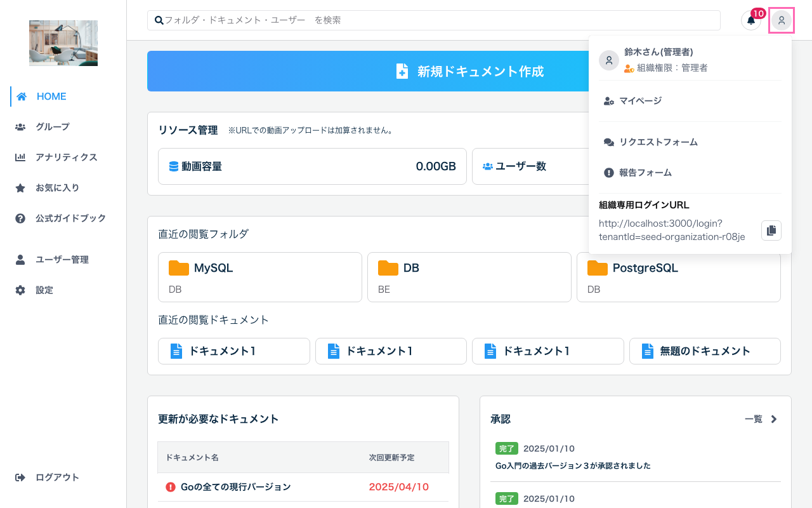The height and width of the screenshot is (508, 812).
Task: Click the 新規ドキュメント作成 button
Action: click(x=469, y=71)
